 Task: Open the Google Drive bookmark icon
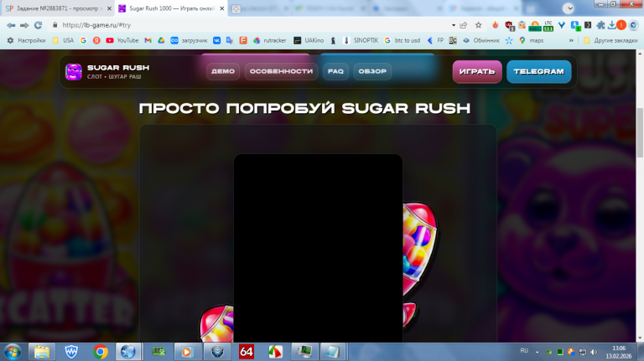click(161, 40)
